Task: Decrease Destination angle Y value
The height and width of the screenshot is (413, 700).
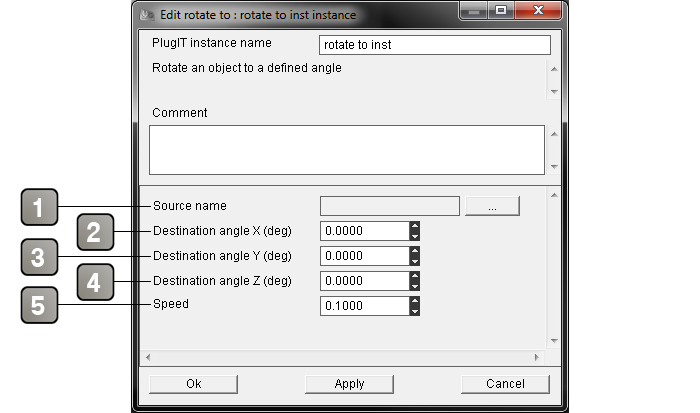Action: 415,261
